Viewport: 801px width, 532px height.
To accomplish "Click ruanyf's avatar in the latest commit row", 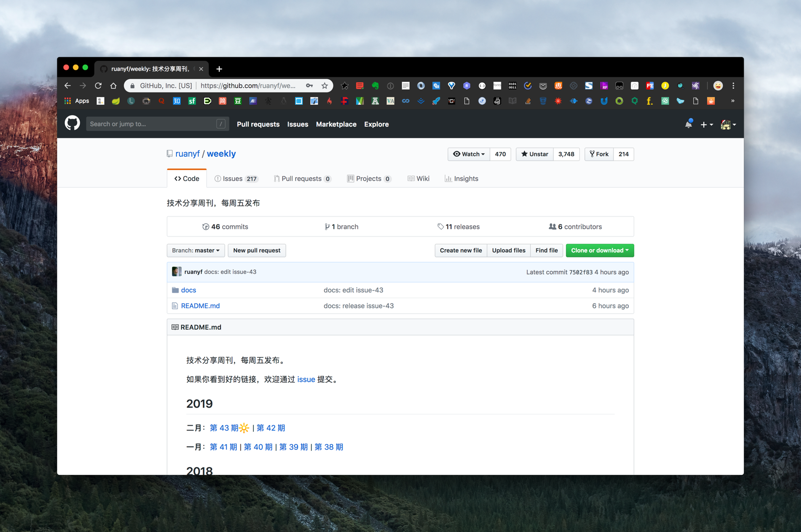I will pyautogui.click(x=177, y=272).
